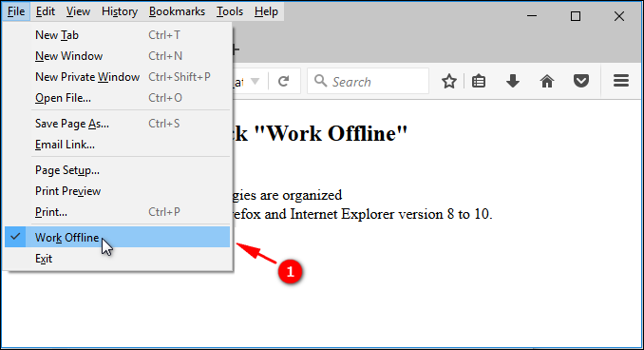Select Save Page As... option

118,124
